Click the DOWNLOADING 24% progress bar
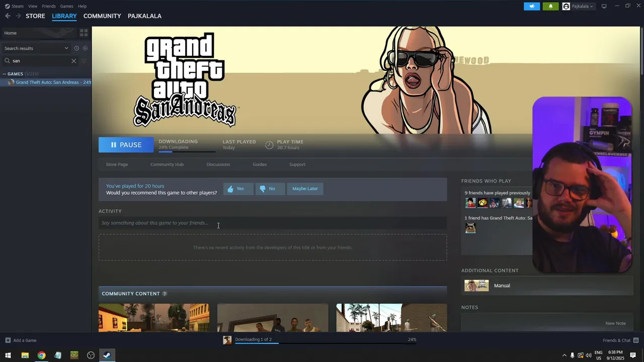The height and width of the screenshot is (362, 644). 187,151
